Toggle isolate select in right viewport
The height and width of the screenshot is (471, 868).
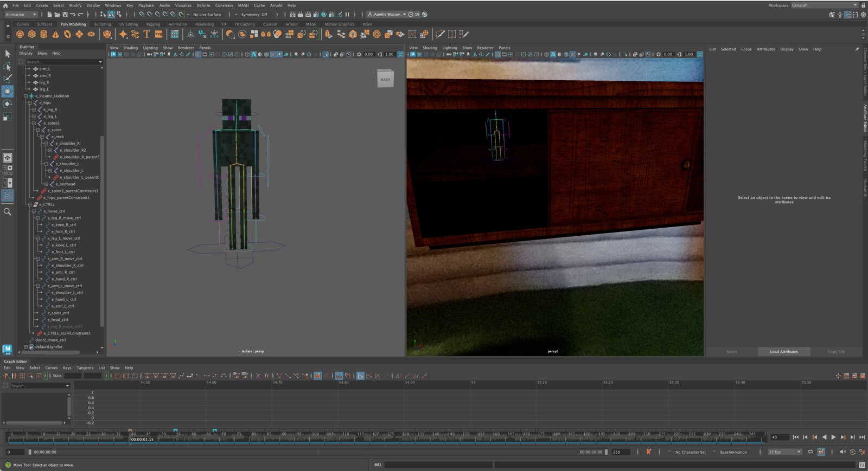(626, 54)
